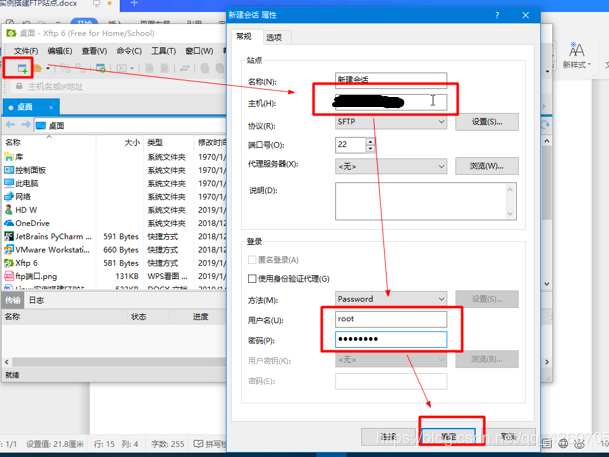This screenshot has width=609, height=457.
Task: Click the back arrow in the local pane
Action: tap(10, 125)
